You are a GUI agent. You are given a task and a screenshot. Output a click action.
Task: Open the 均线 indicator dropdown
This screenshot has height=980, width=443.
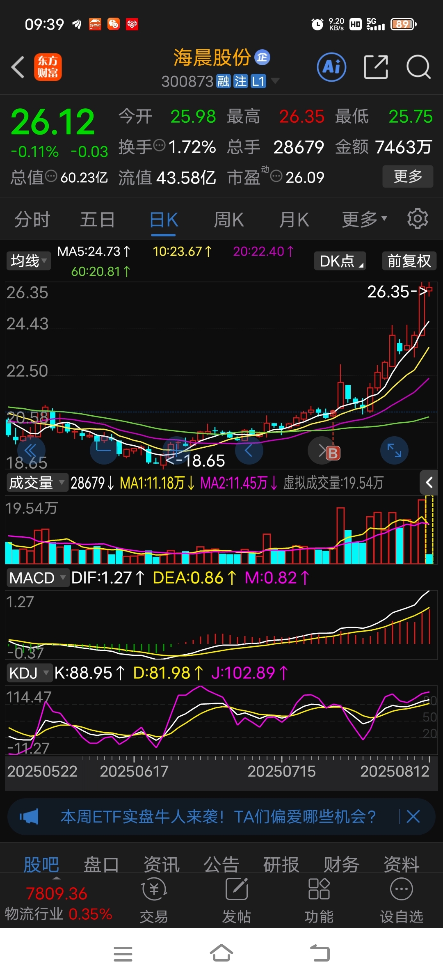[x=29, y=261]
